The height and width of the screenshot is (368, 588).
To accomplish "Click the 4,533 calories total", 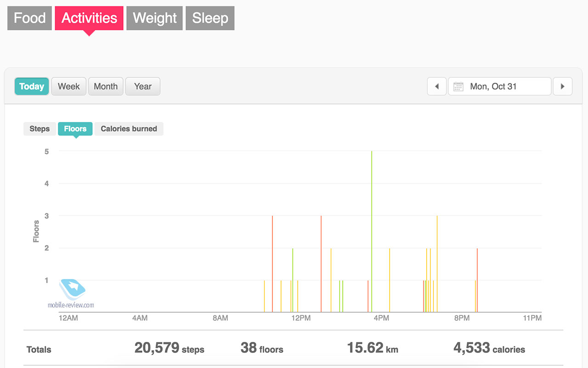I will (x=489, y=348).
